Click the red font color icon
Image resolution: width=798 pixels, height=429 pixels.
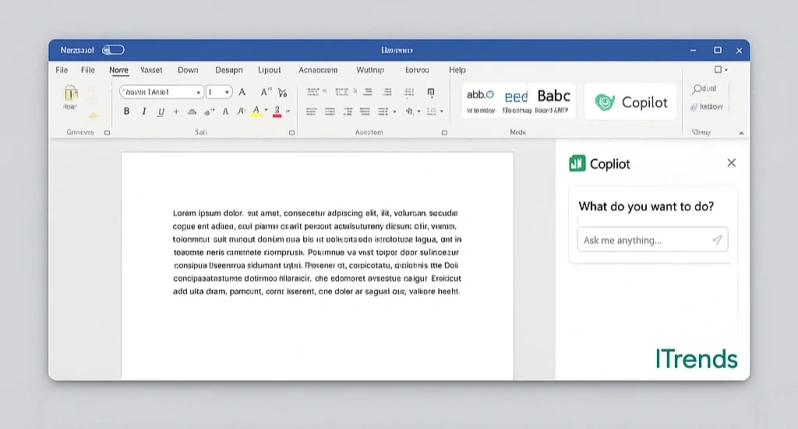(277, 112)
